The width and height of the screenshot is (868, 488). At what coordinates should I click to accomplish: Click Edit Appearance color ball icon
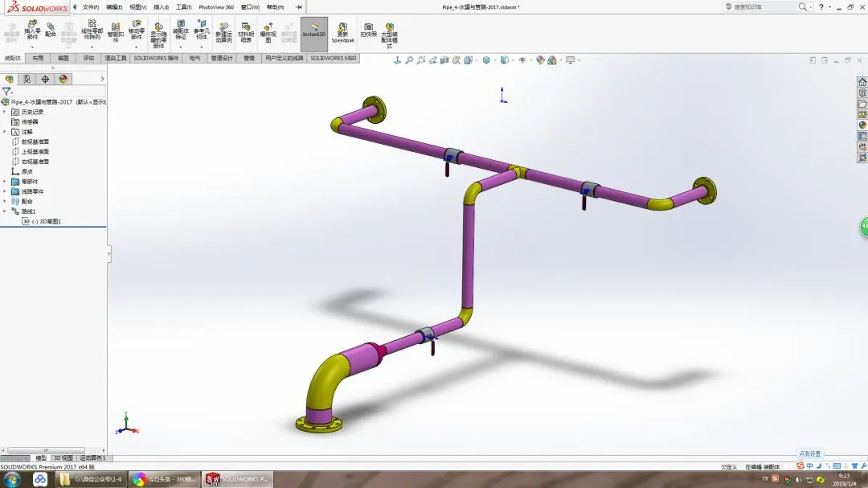[540, 59]
